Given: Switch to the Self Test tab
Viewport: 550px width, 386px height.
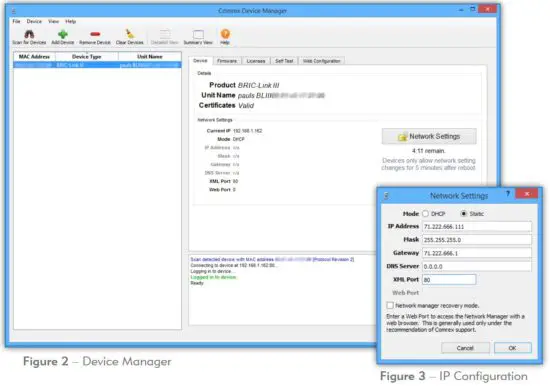Looking at the screenshot, I should click(x=284, y=61).
